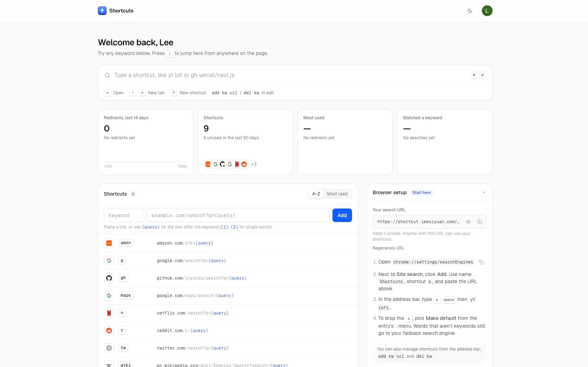Switch sorting to Most used
The height and width of the screenshot is (367, 588).
[337, 194]
